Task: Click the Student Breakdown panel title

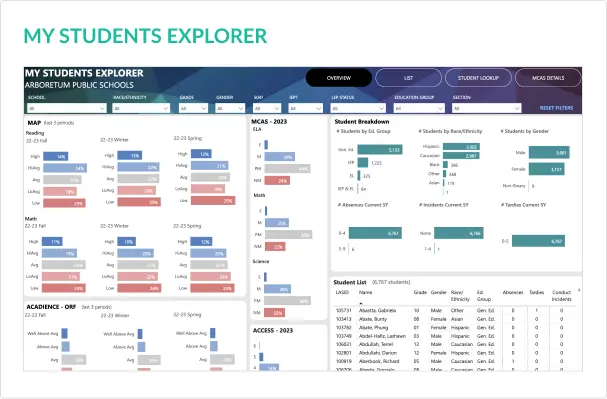Action: (362, 122)
